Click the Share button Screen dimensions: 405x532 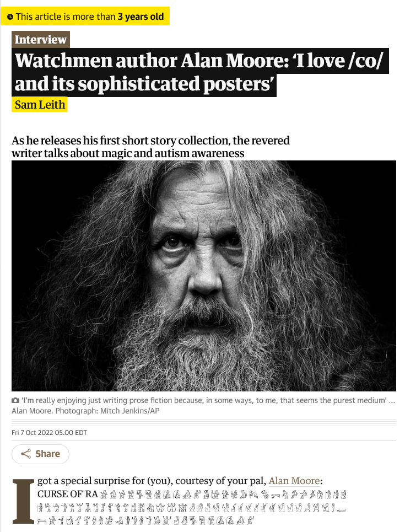(x=40, y=454)
